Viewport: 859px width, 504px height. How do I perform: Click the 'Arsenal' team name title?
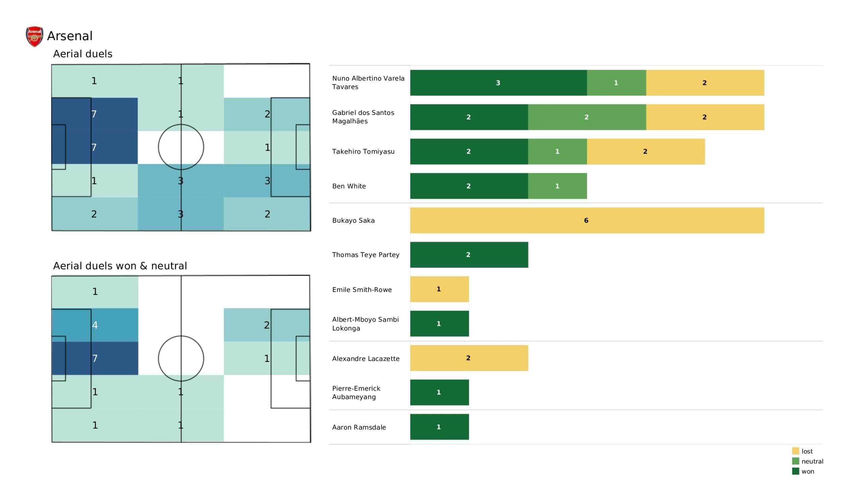pos(70,36)
